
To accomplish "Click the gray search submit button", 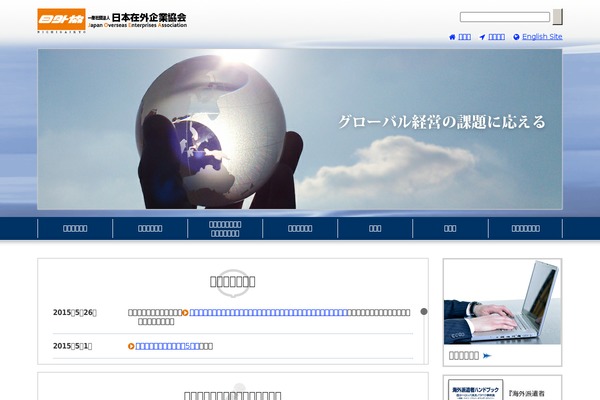I will point(558,17).
